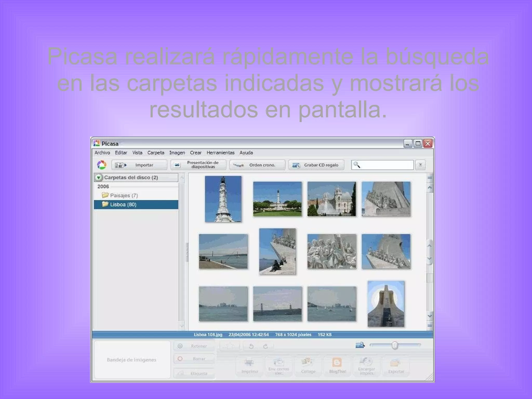The height and width of the screenshot is (399, 532).
Task: Click the rotate clockwise icon
Action: (x=265, y=346)
